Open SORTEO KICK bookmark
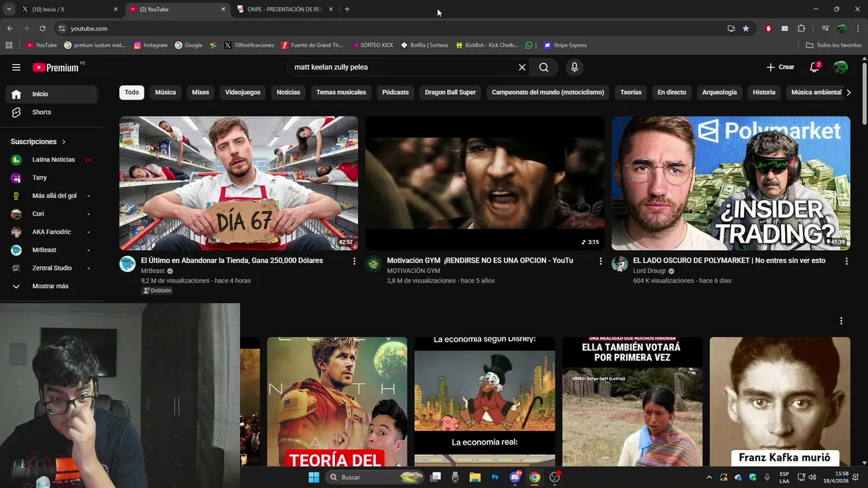 [x=372, y=45]
